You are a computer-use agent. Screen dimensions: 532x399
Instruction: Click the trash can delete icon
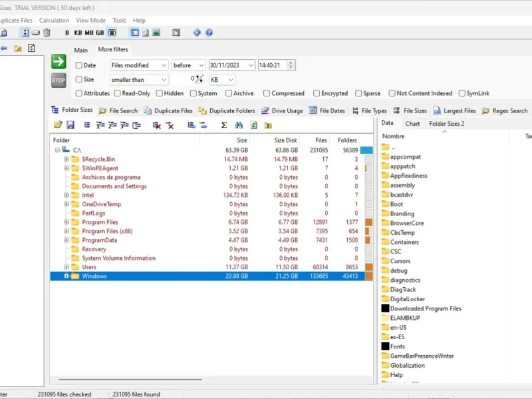(x=47, y=33)
